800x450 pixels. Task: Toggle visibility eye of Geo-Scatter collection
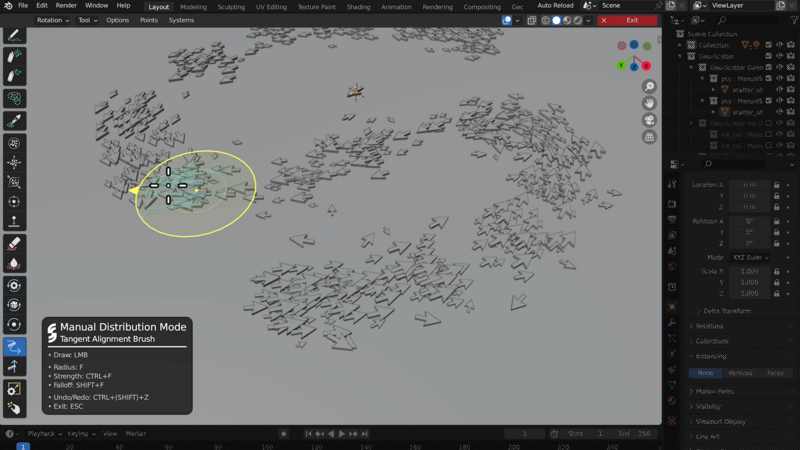(779, 56)
